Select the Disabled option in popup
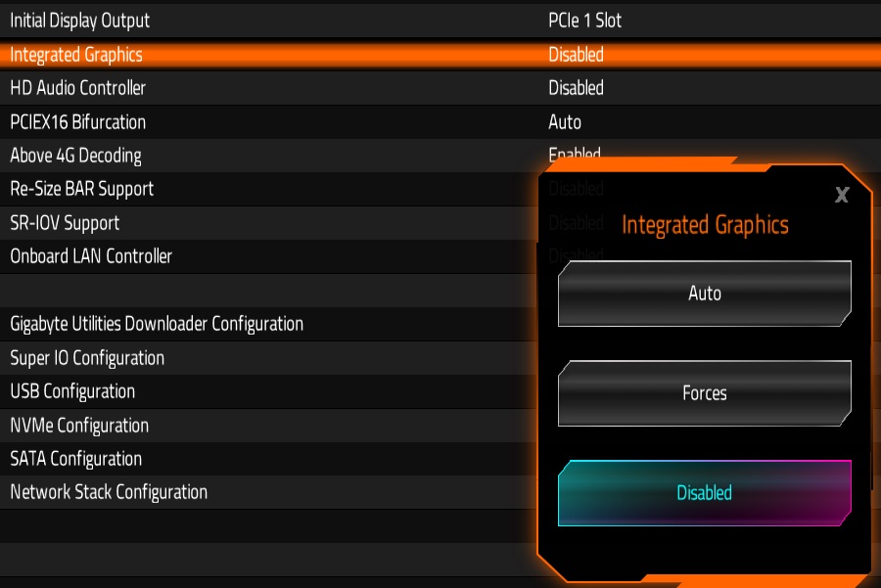The height and width of the screenshot is (588, 881). (704, 493)
